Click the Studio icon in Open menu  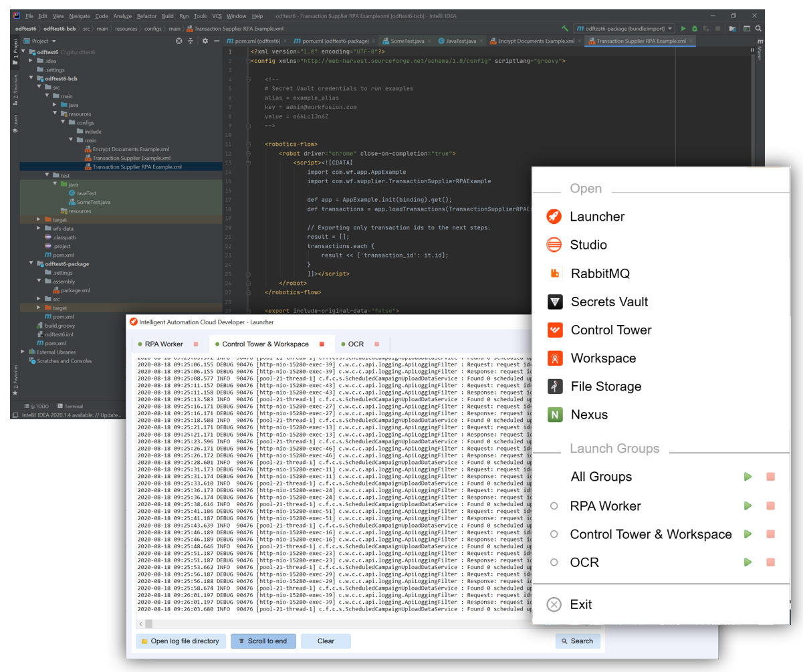(x=554, y=245)
